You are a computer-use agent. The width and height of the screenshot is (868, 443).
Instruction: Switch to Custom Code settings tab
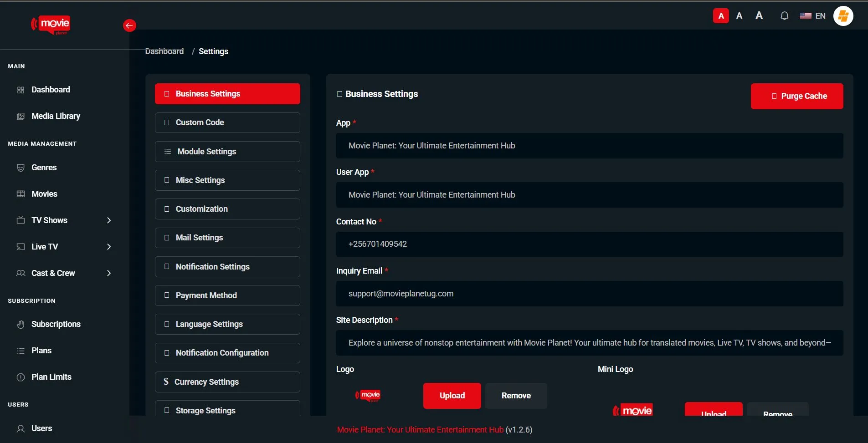[227, 122]
